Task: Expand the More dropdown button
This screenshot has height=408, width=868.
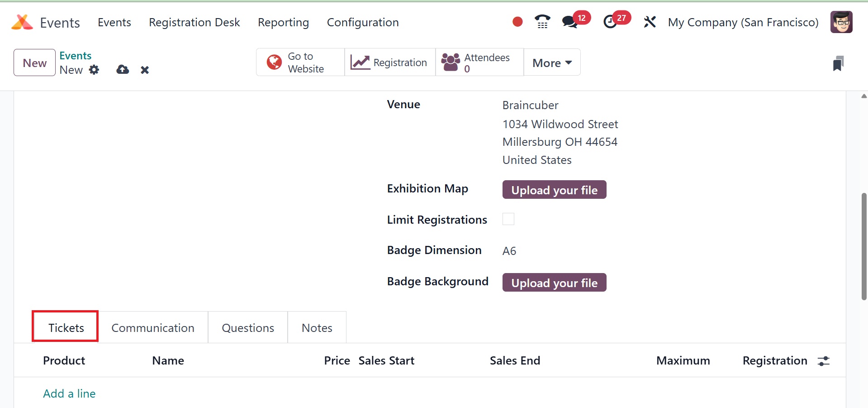Action: tap(552, 62)
